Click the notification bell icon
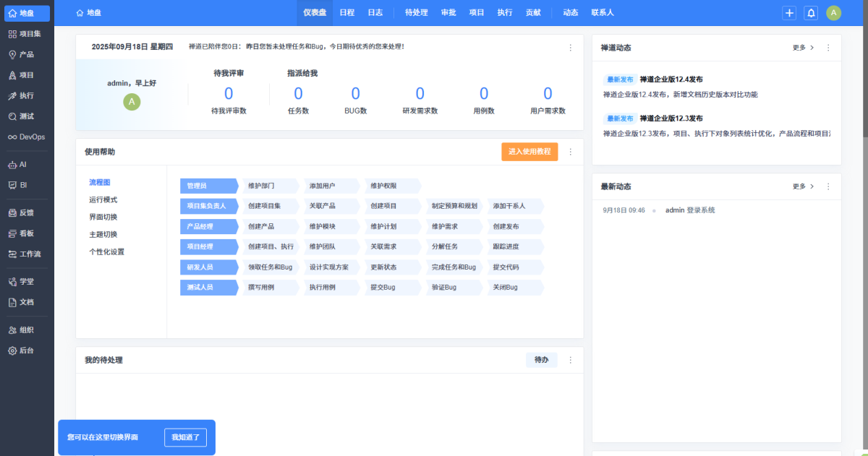Screen dimensions: 868x456 (x=811, y=13)
